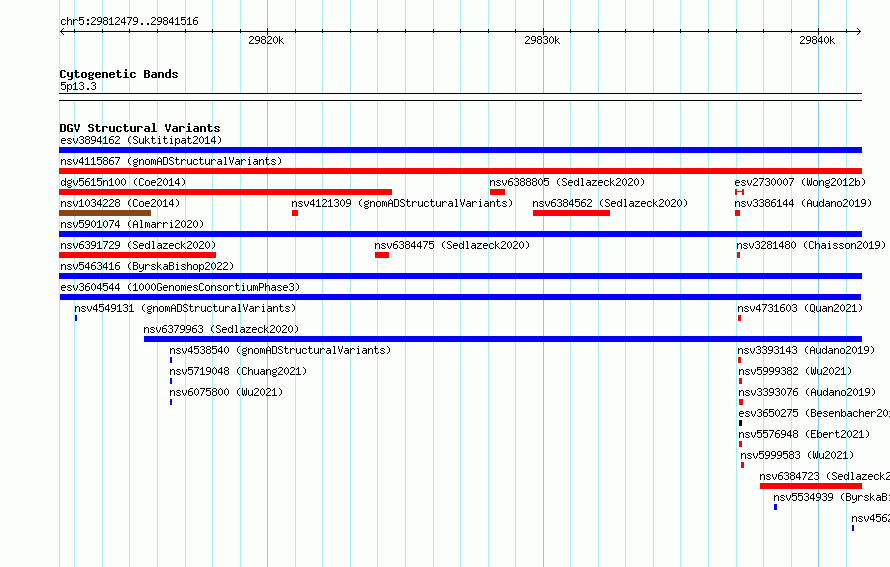Open nsv5576948 (Ebert2021) label

coord(804,434)
